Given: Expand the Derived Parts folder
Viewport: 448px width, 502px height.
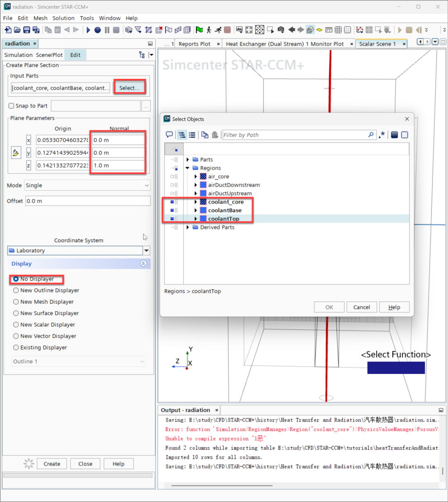Looking at the screenshot, I should point(187,227).
